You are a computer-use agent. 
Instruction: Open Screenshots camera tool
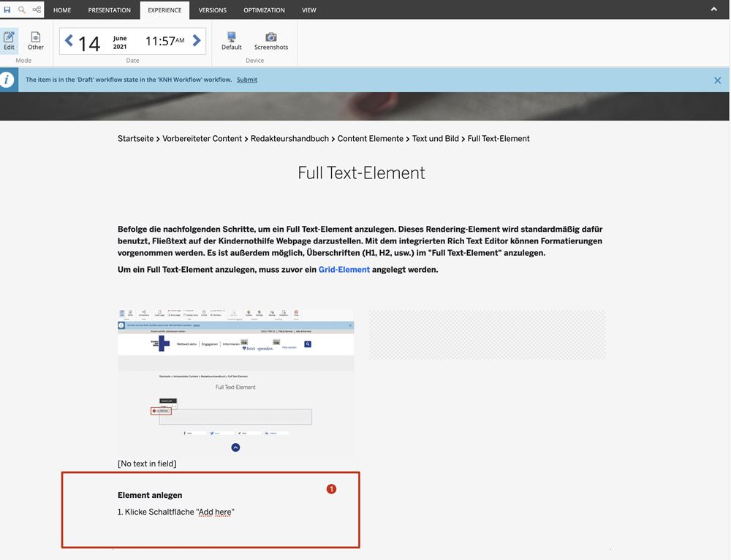coord(271,40)
